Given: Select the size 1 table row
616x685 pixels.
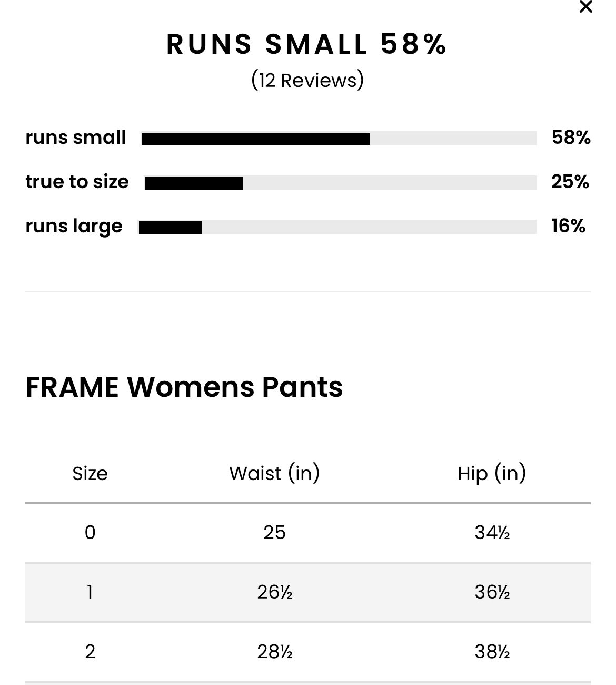Looking at the screenshot, I should point(308,592).
